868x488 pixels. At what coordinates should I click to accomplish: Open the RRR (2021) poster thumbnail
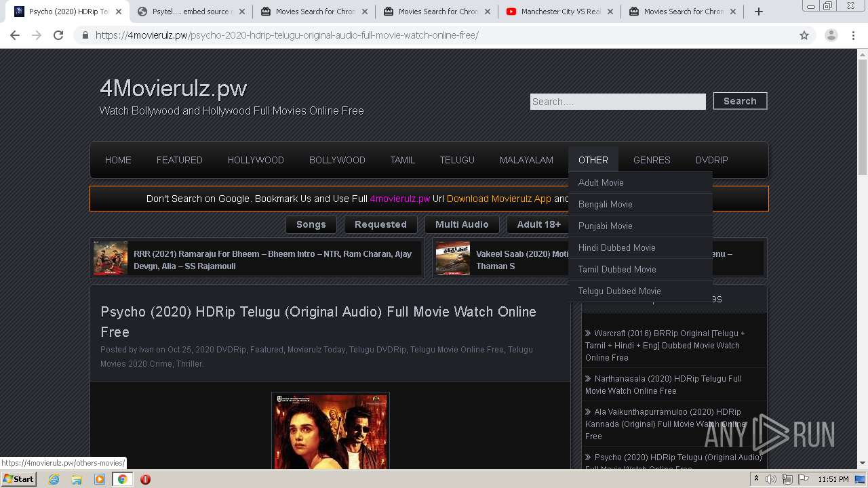point(111,258)
